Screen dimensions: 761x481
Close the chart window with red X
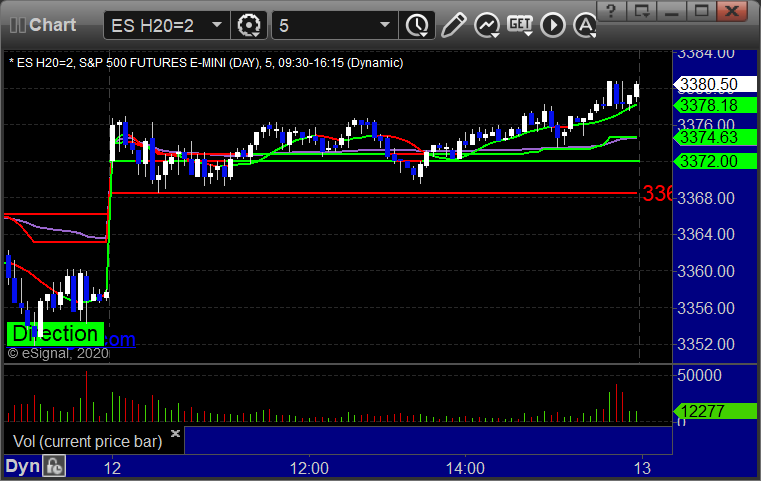click(732, 11)
